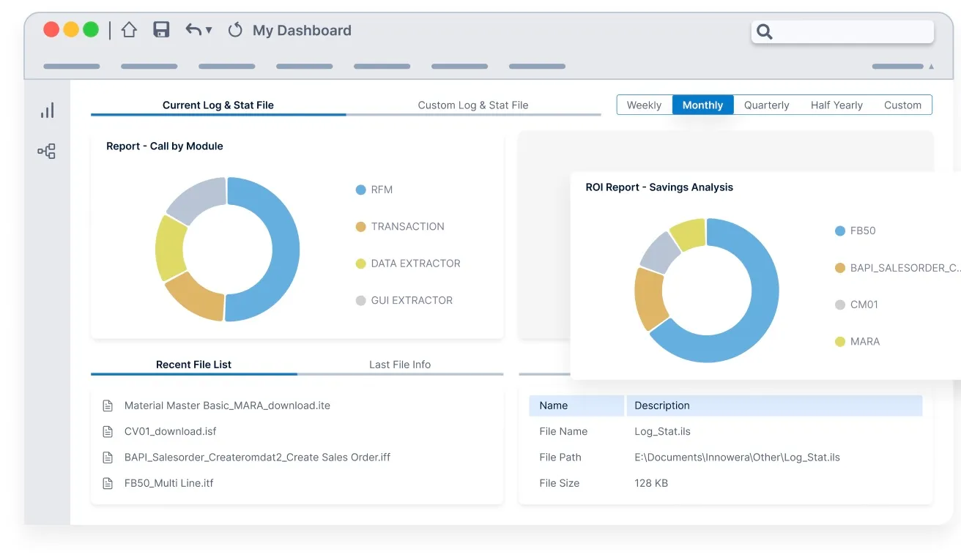This screenshot has height=560, width=961.
Task: Click inside the search input field
Action: 842,31
